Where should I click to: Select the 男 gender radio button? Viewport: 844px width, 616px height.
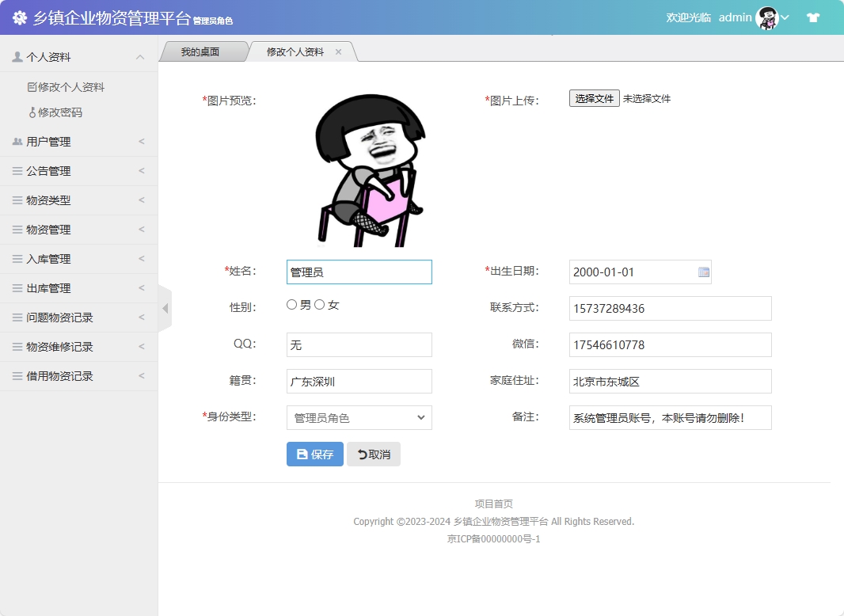292,303
